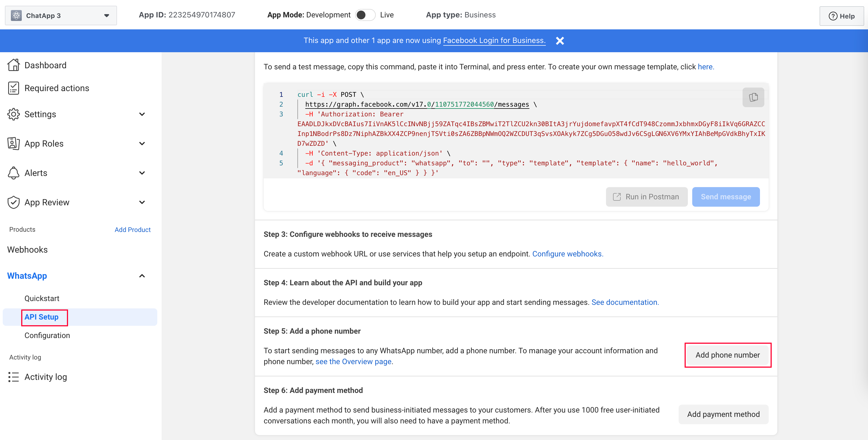Click the Alerts bell icon
Viewport: 868px width, 440px height.
(14, 173)
